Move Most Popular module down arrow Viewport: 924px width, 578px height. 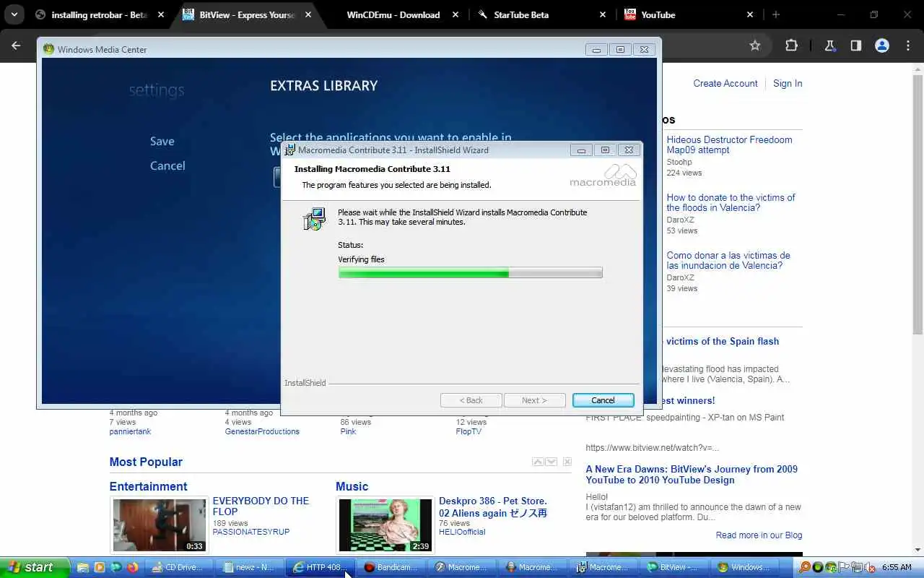[x=551, y=462]
